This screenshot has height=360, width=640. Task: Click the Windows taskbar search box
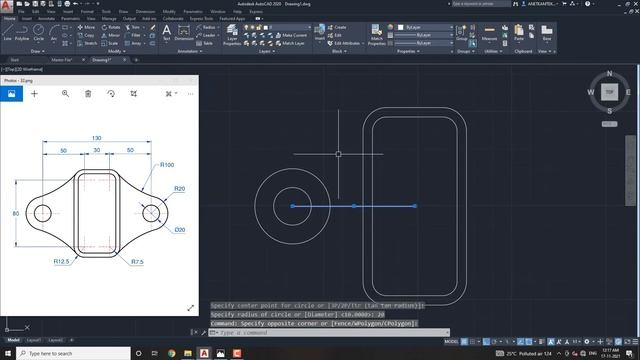(73, 353)
